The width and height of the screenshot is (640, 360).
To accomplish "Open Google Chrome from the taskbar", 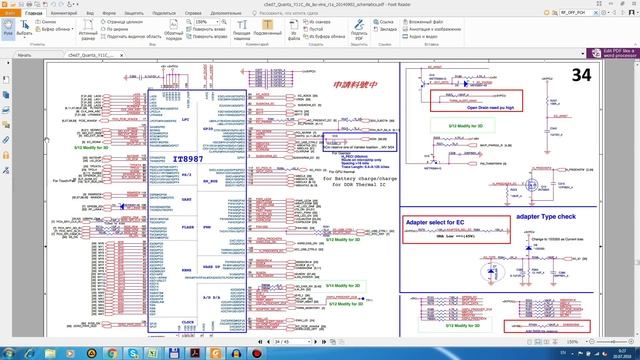I will (x=112, y=353).
